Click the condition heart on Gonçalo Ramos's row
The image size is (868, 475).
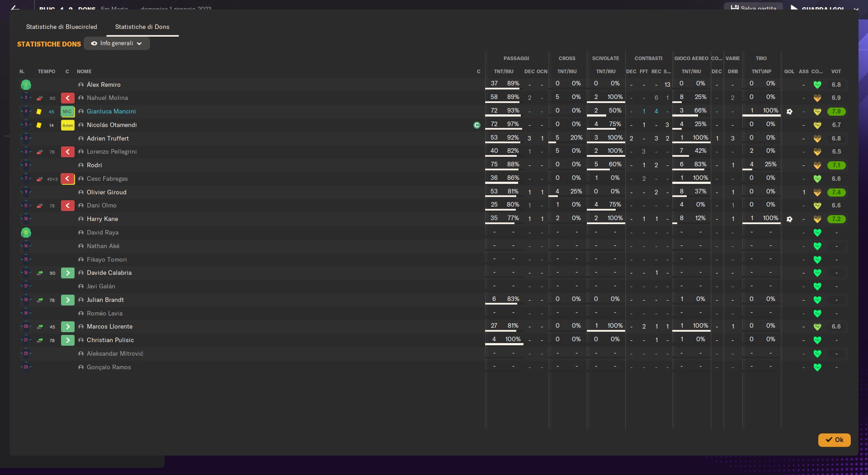817,367
